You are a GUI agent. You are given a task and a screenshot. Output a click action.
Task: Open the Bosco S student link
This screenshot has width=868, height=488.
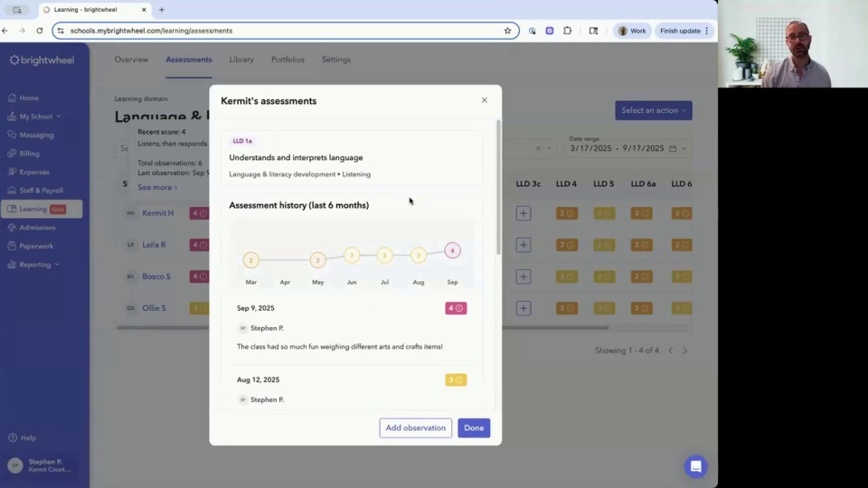(x=156, y=277)
